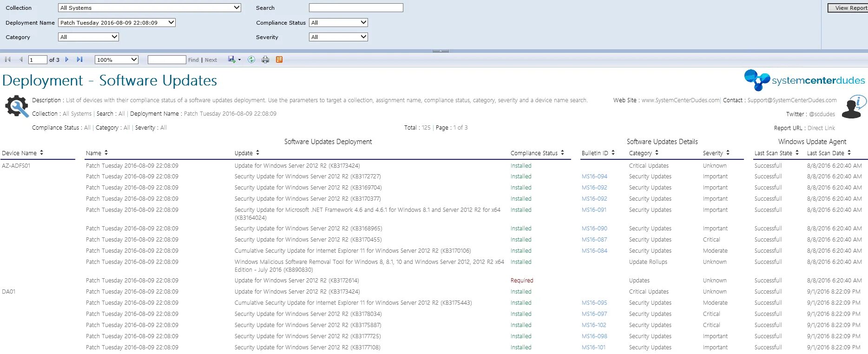Viewport: 868px width, 354px height.
Task: Go to first page of report
Action: tap(7, 59)
